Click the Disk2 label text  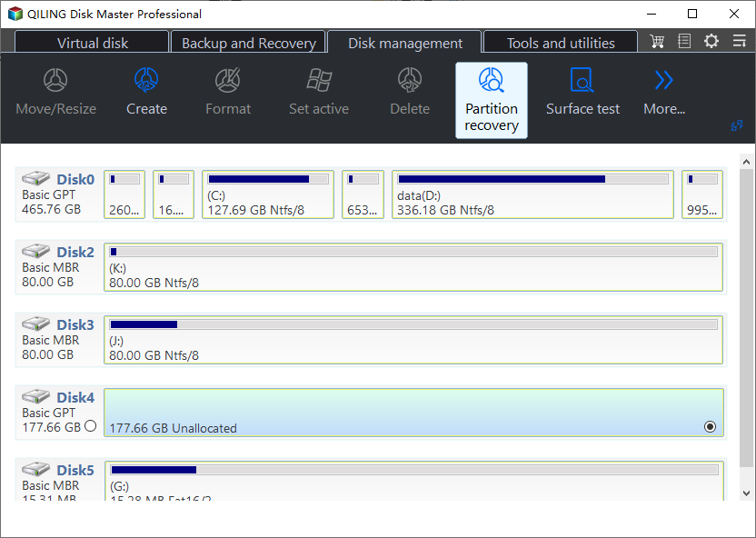(75, 252)
